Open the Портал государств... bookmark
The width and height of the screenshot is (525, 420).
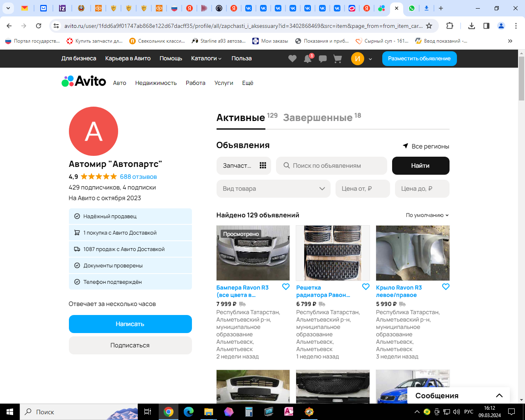click(32, 41)
